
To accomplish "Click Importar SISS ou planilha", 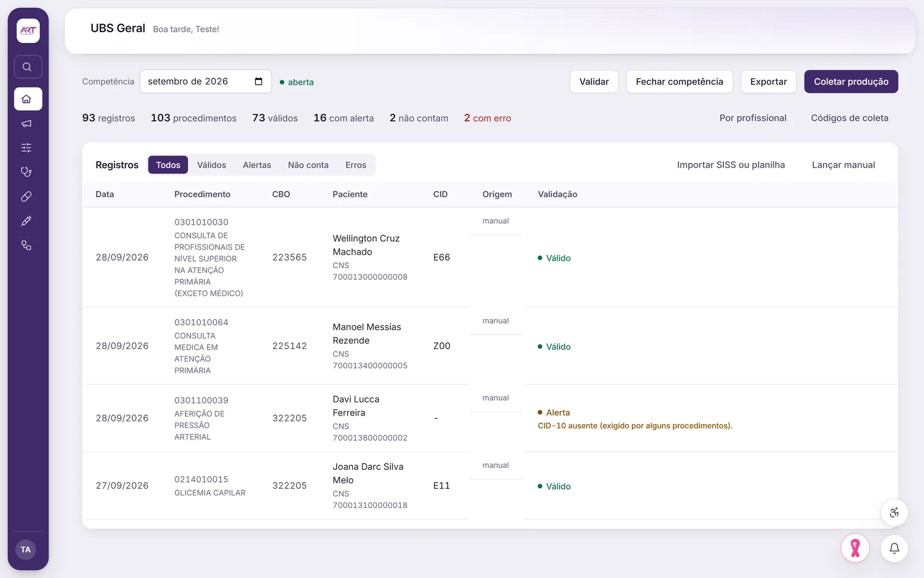I will (731, 165).
